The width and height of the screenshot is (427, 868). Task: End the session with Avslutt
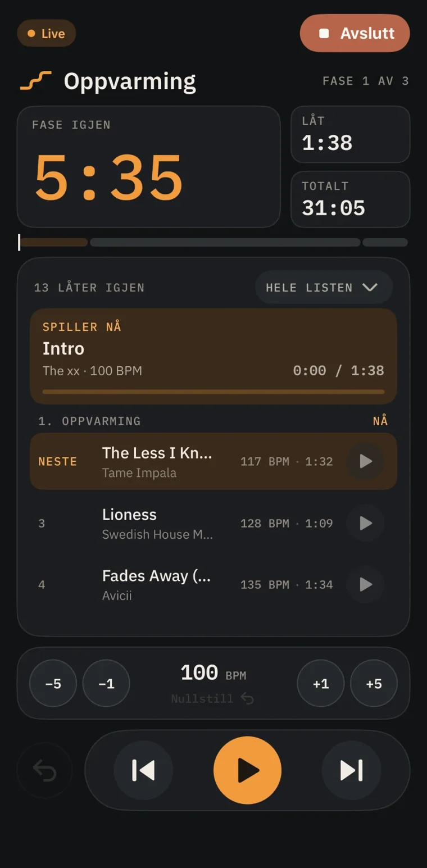355,33
